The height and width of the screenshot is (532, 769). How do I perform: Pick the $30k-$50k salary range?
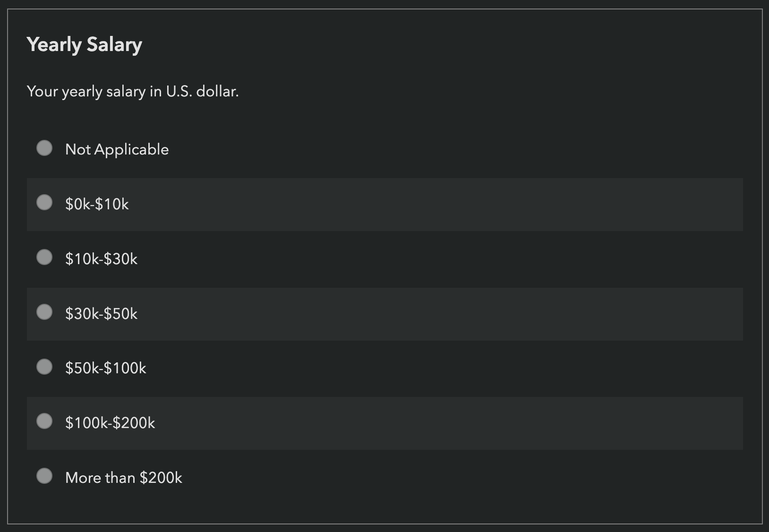45,312
